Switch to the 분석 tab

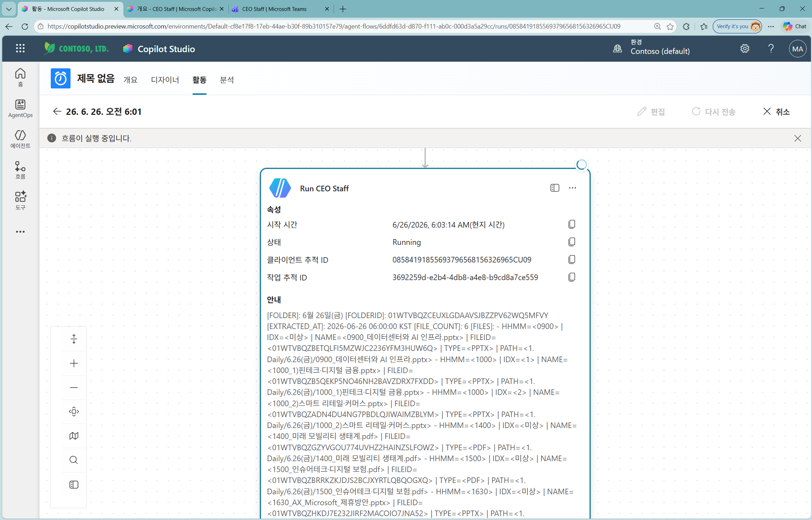click(x=227, y=80)
